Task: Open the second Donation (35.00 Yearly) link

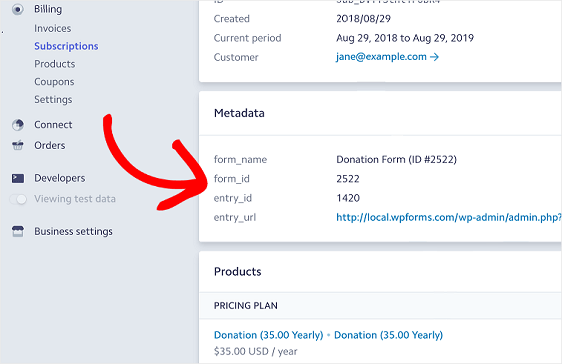Action: click(389, 335)
